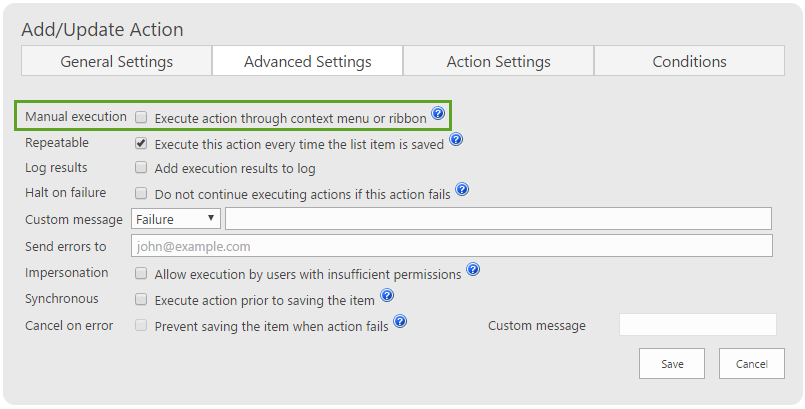The height and width of the screenshot is (409, 805).
Task: View help icon for Synchronous execution
Action: point(387,295)
